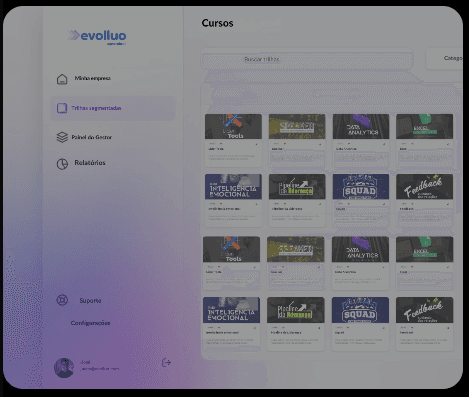Screen dimensions: 469x397
Task: Click the pie chart icon beside Relatórios
Action: [62, 164]
